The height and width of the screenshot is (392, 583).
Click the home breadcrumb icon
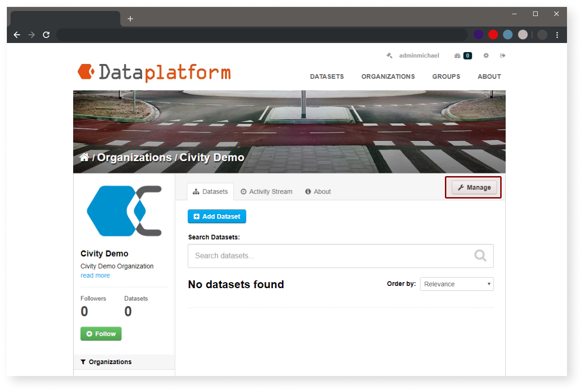tap(84, 157)
